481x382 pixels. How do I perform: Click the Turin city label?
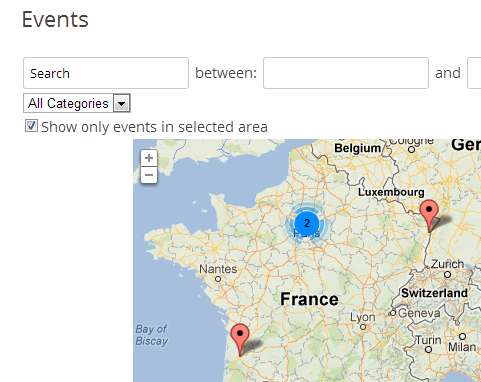[x=428, y=340]
